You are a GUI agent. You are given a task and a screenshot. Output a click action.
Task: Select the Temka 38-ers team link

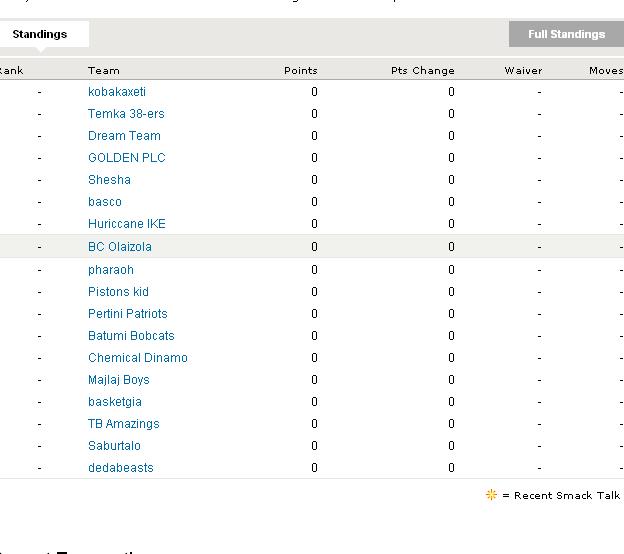pos(126,114)
